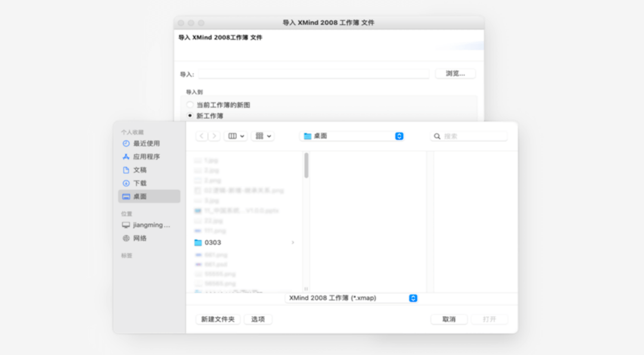Open the grid grouping options dropdown
This screenshot has height=355, width=644.
pyautogui.click(x=263, y=136)
